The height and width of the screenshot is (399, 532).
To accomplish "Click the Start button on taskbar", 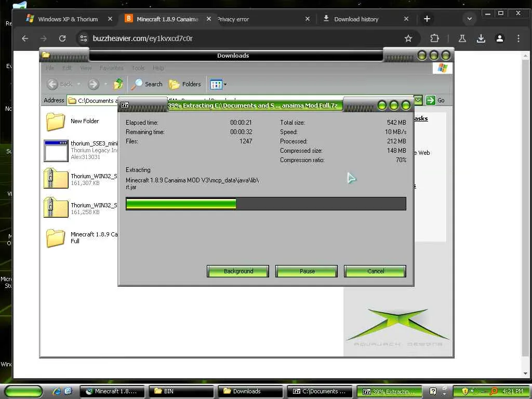I will (x=23, y=391).
